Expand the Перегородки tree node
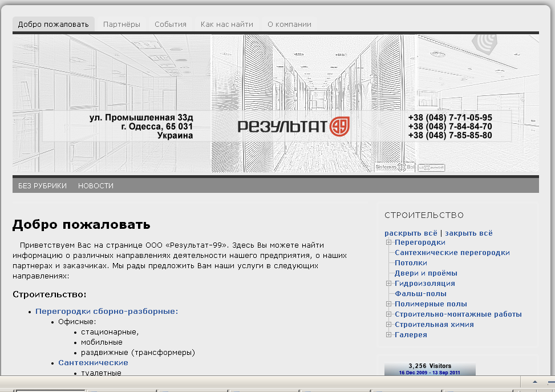 pyautogui.click(x=388, y=242)
